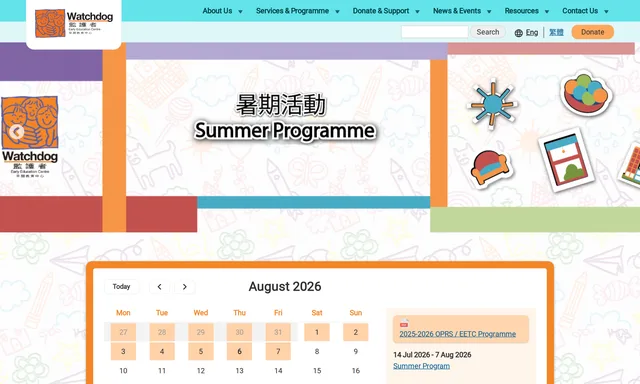Expand Resources dropdown arrow
This screenshot has width=640, height=384.
[547, 11]
